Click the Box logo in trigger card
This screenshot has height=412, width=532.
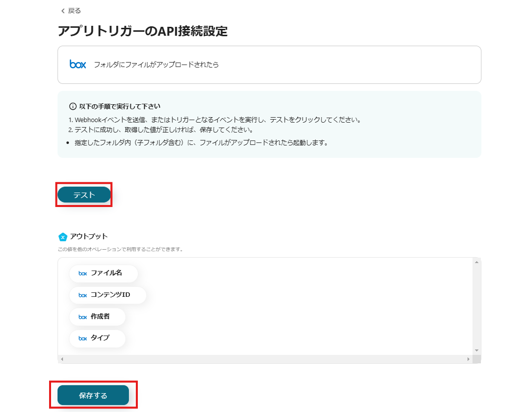78,64
